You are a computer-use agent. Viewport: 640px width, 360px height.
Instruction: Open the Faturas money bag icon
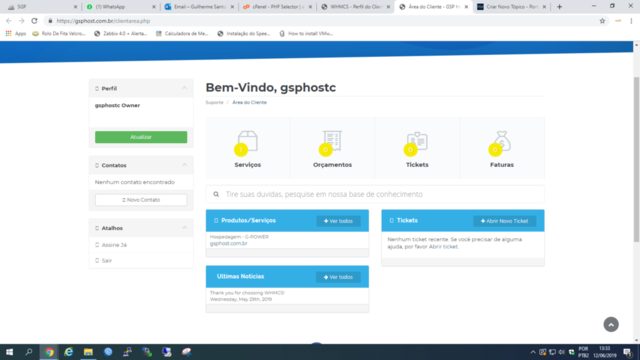coord(502,141)
